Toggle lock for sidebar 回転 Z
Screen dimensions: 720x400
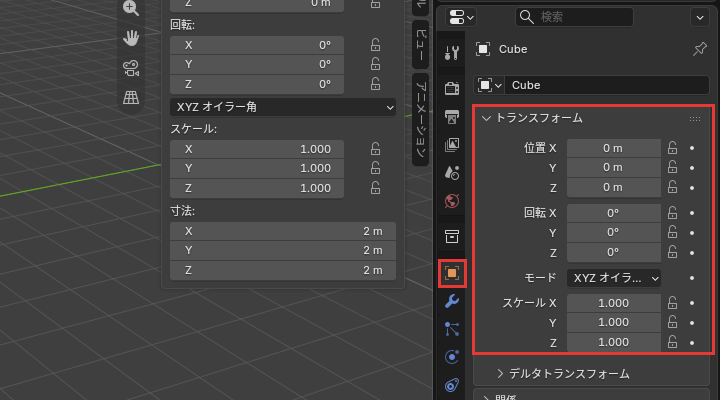point(375,84)
